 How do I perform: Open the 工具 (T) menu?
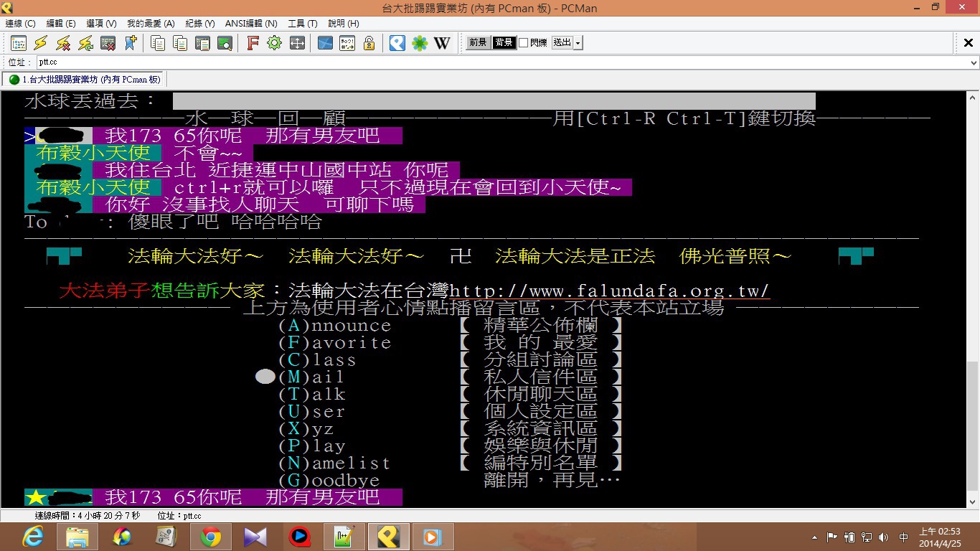[x=302, y=24]
